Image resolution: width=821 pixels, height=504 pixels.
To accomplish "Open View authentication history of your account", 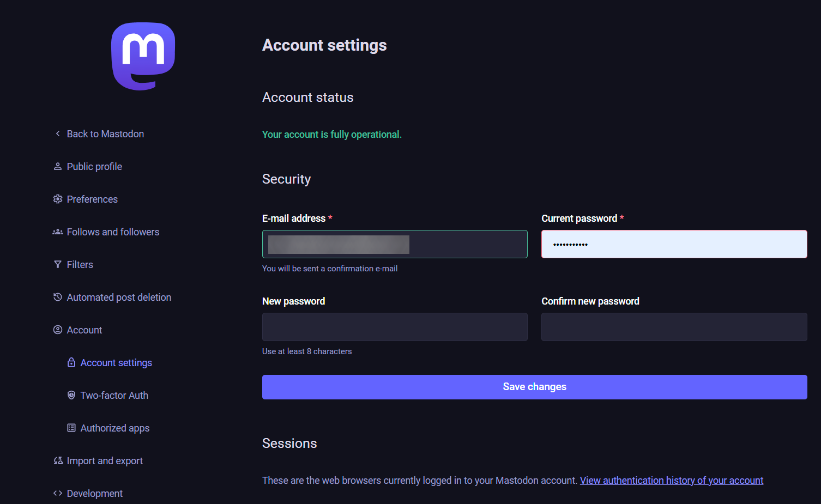I will (x=671, y=481).
